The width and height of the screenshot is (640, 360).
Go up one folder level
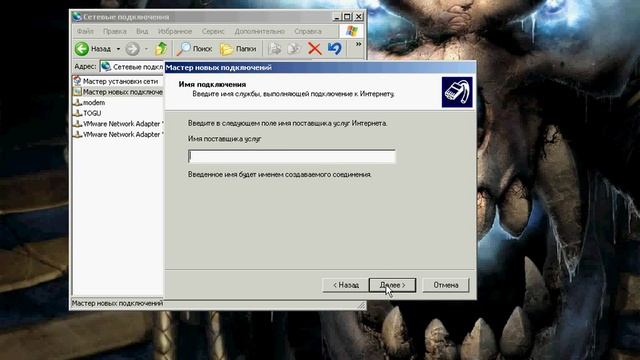point(161,49)
